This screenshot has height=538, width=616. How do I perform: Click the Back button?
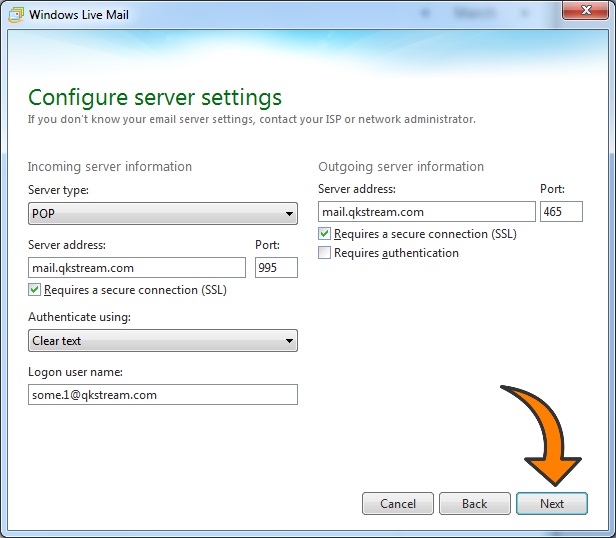tap(475, 503)
